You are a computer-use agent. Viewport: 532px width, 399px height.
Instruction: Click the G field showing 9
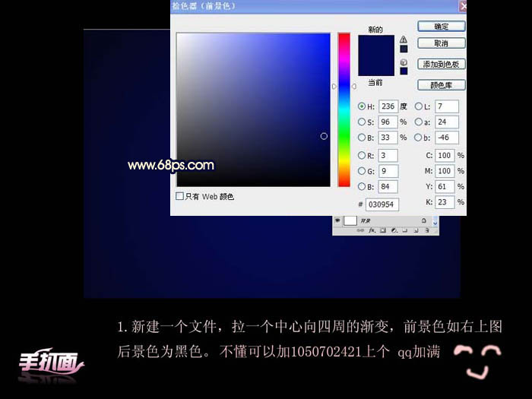click(388, 171)
